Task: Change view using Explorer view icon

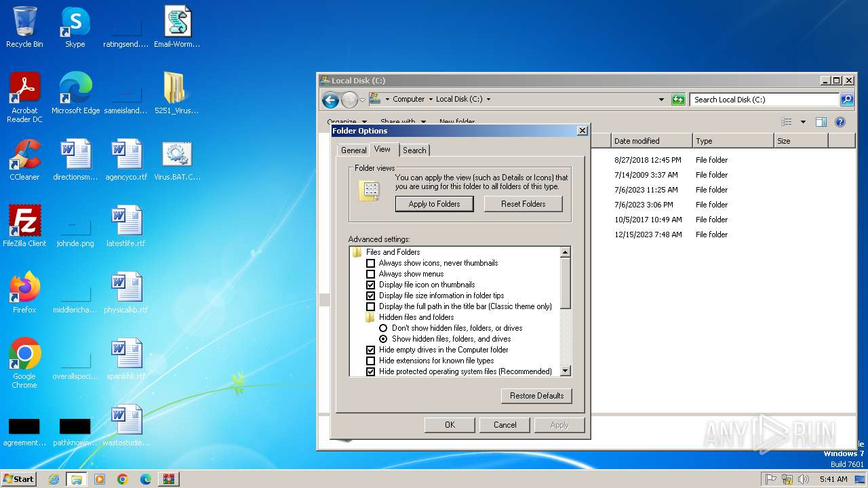Action: coord(787,122)
